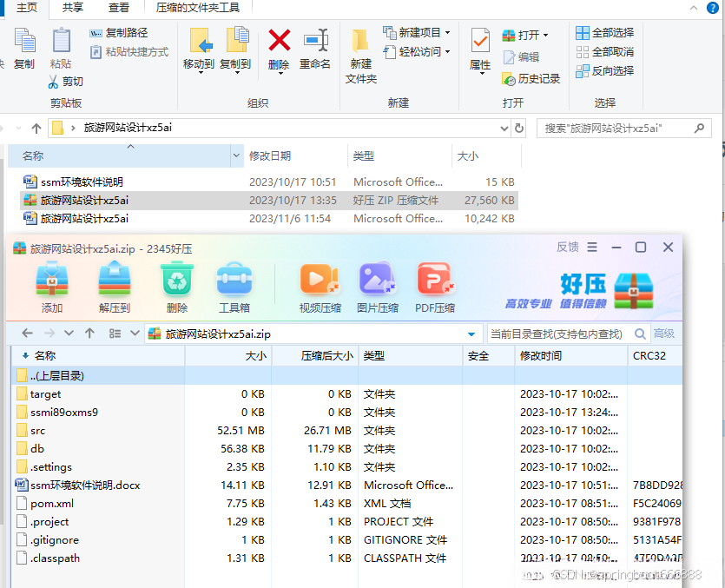725x588 pixels.
Task: Open the 压缩的文件夹工具 tab
Action: pyautogui.click(x=198, y=8)
